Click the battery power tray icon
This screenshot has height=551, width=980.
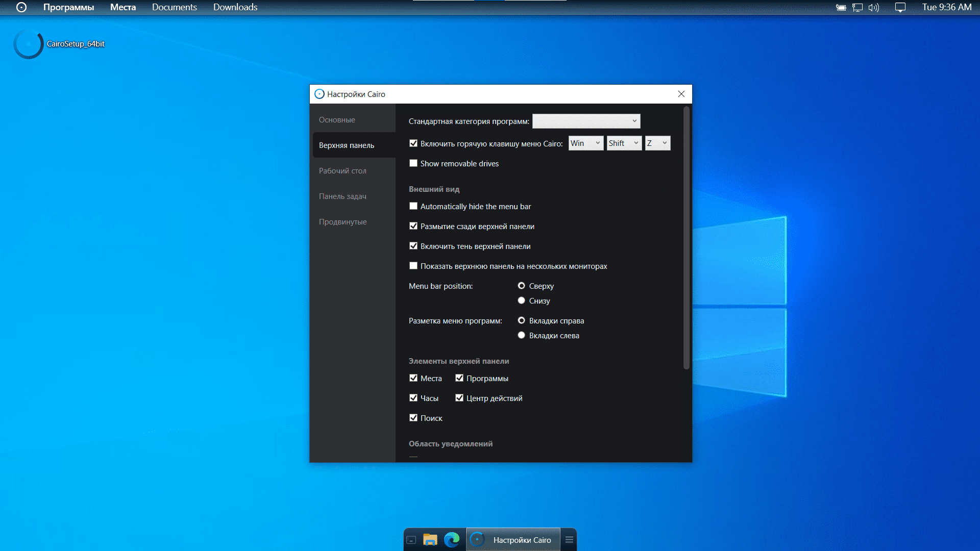[841, 8]
